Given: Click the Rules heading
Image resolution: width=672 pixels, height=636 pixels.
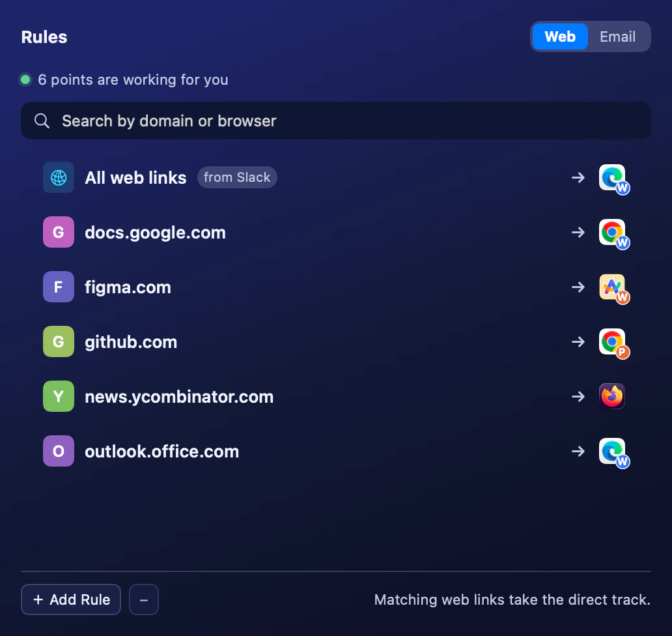Looking at the screenshot, I should point(44,37).
